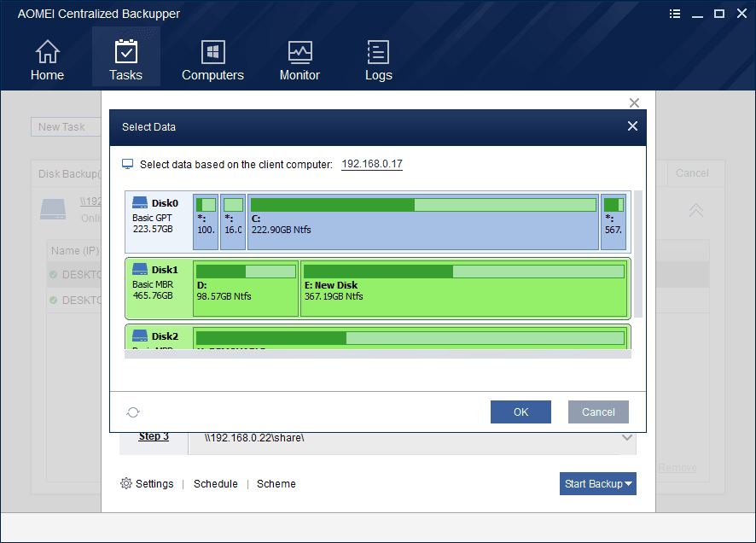Select the 100MB partition on Disk0

[x=206, y=222]
